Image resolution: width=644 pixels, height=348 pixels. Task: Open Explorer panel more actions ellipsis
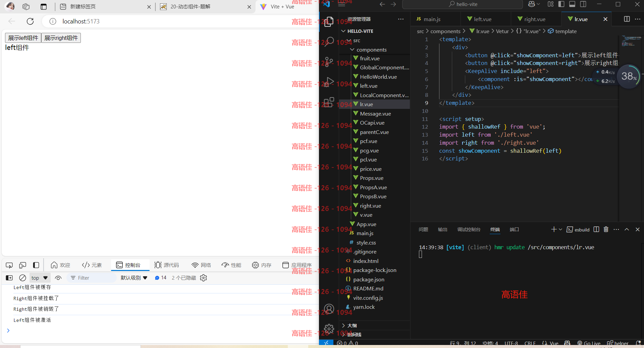[x=401, y=19]
